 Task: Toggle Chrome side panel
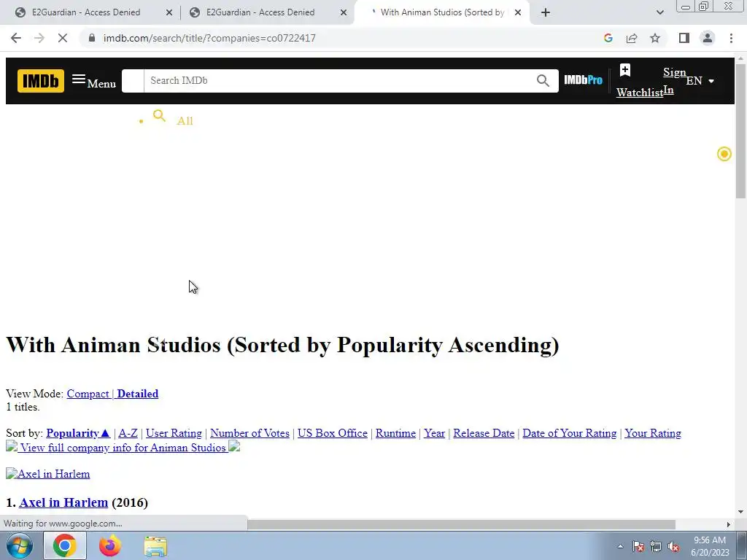click(x=684, y=38)
